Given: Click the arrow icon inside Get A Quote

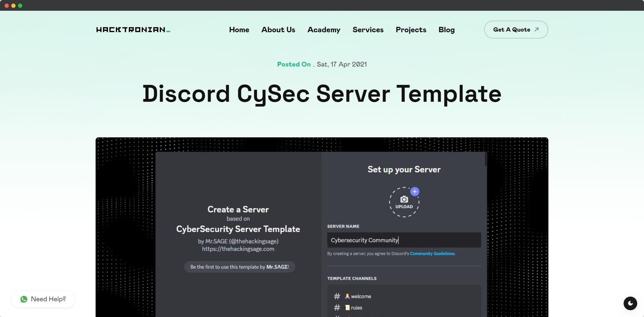Looking at the screenshot, I should (x=536, y=29).
